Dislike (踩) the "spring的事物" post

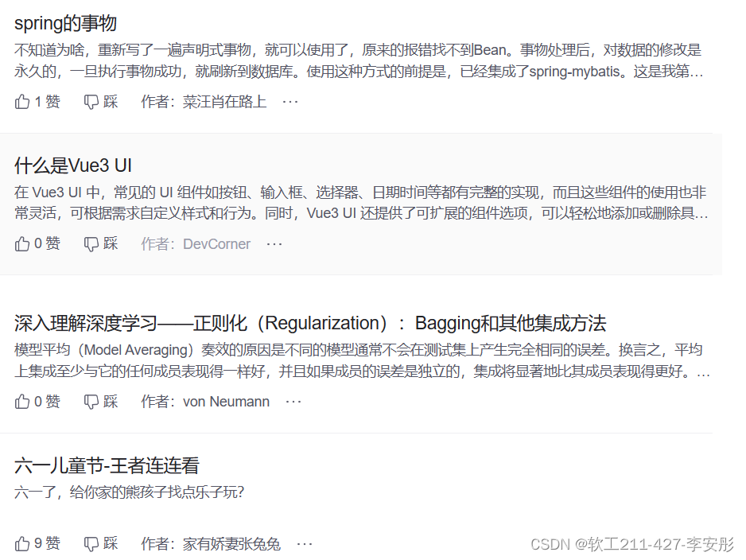pos(99,102)
